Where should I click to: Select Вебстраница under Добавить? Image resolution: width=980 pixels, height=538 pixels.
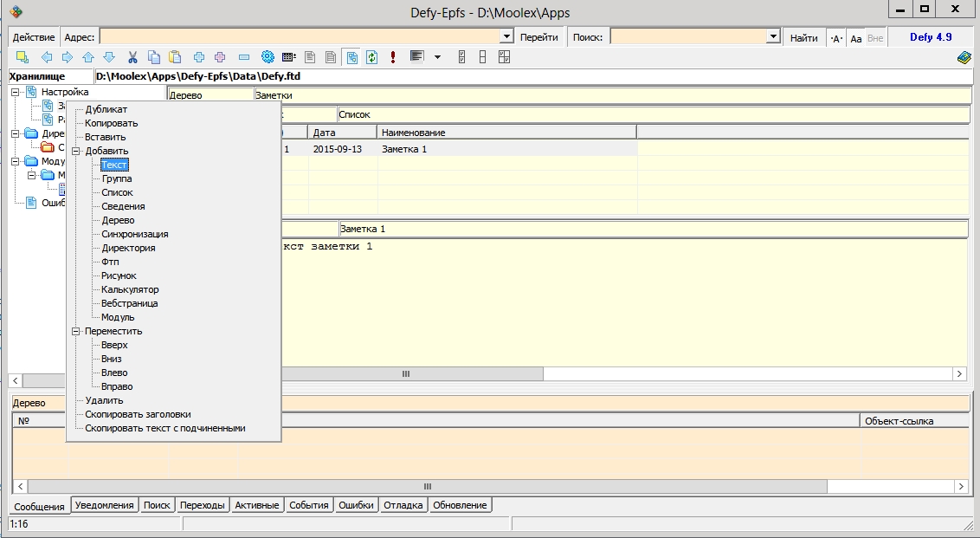click(x=129, y=303)
